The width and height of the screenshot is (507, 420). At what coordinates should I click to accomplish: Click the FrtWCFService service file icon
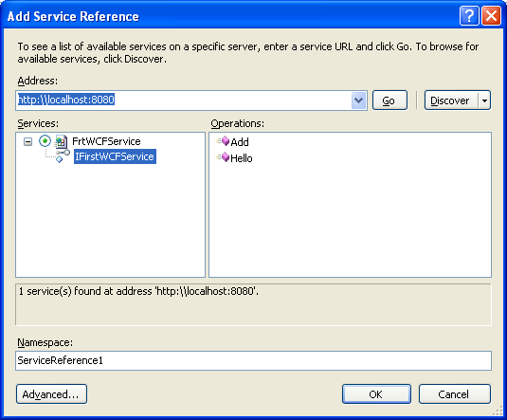pos(61,141)
